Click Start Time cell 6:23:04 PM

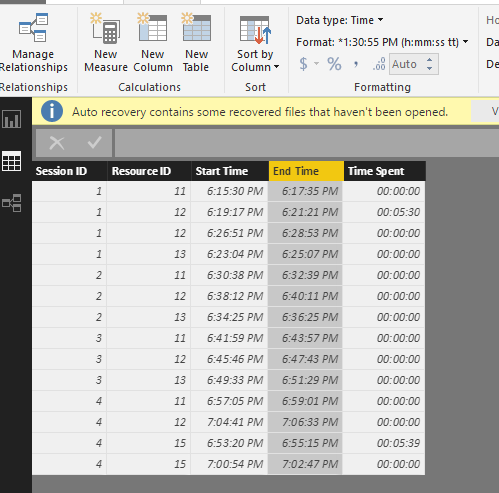[230, 254]
